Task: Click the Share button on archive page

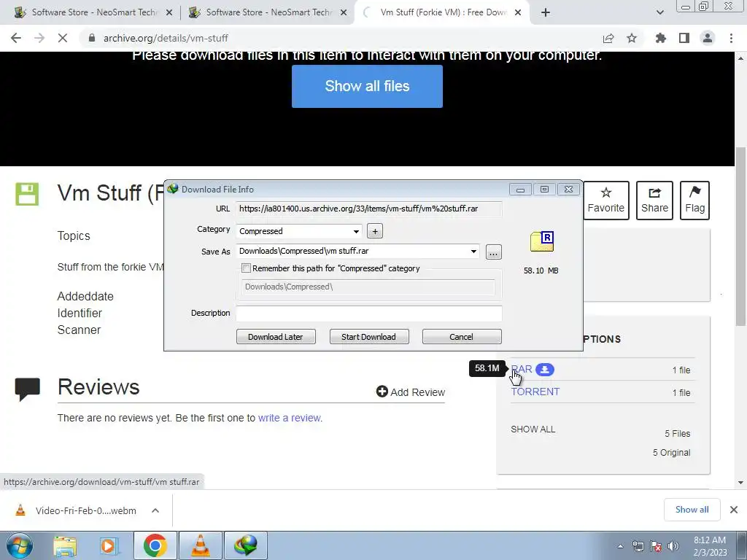Action: tap(654, 201)
